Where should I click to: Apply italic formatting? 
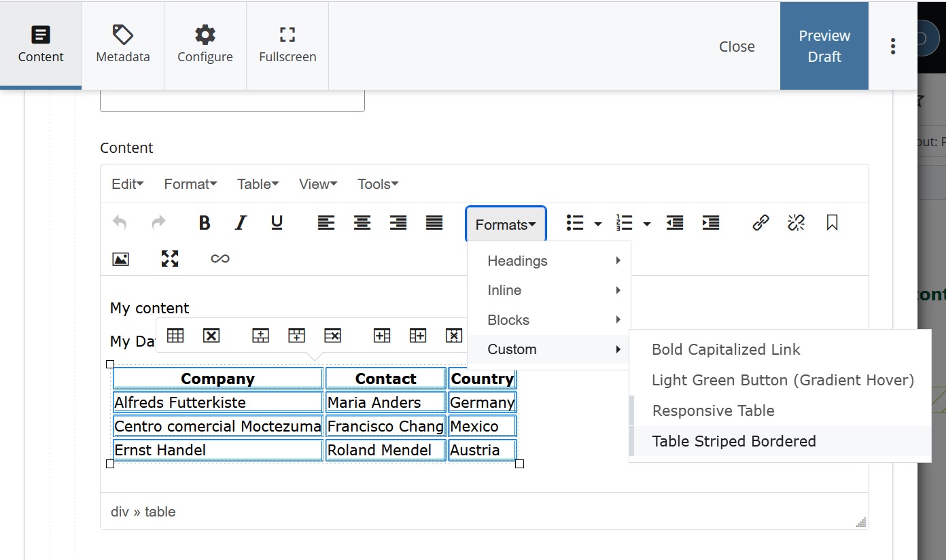[240, 223]
